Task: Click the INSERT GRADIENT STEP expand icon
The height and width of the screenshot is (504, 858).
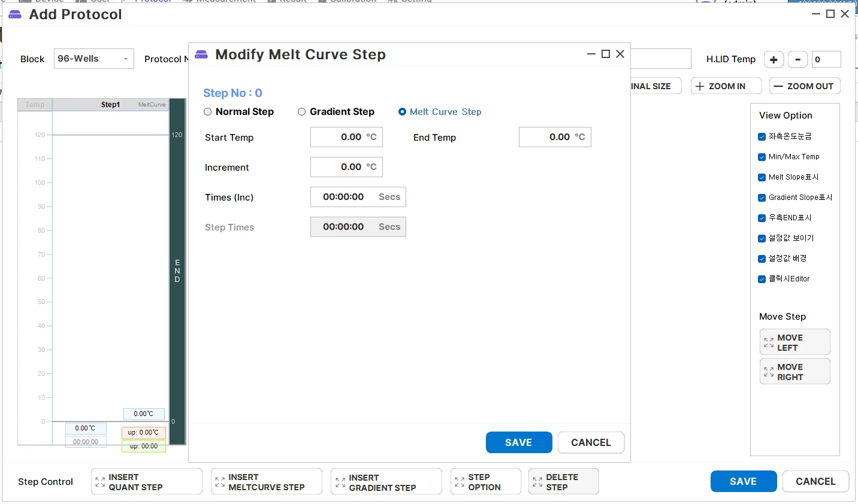Action: point(340,482)
